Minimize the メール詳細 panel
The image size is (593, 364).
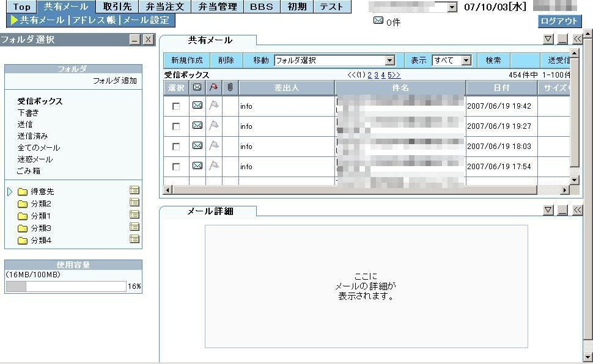point(563,210)
